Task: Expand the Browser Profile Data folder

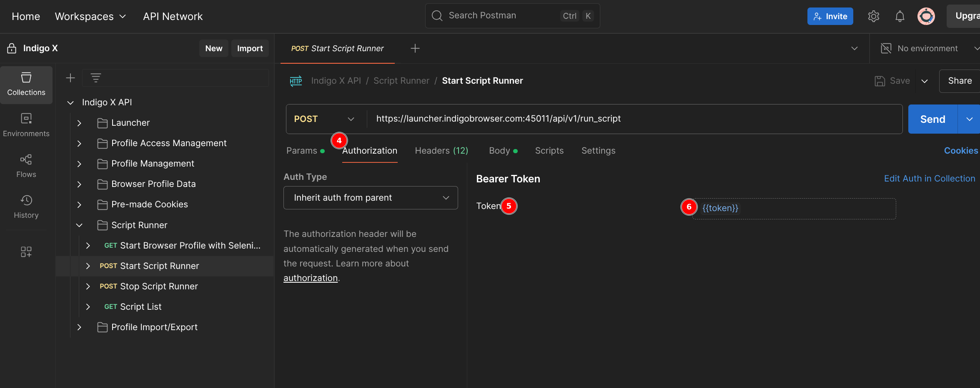Action: coord(79,184)
